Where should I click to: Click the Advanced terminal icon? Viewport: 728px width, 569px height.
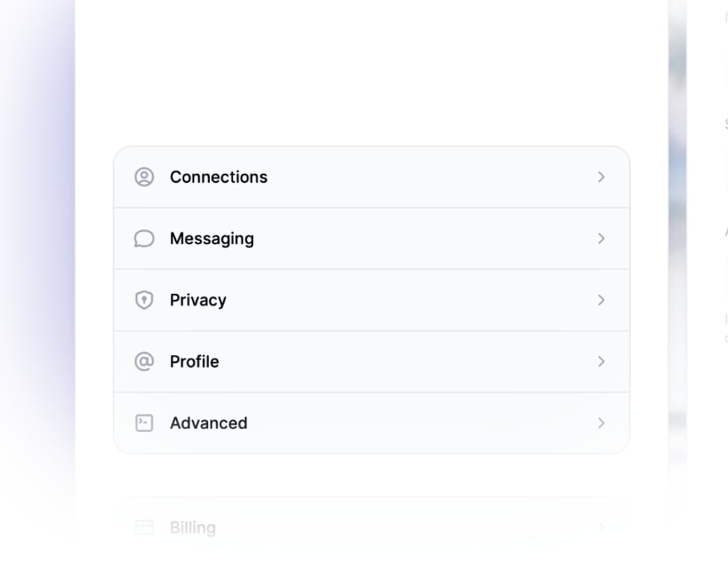(x=144, y=422)
